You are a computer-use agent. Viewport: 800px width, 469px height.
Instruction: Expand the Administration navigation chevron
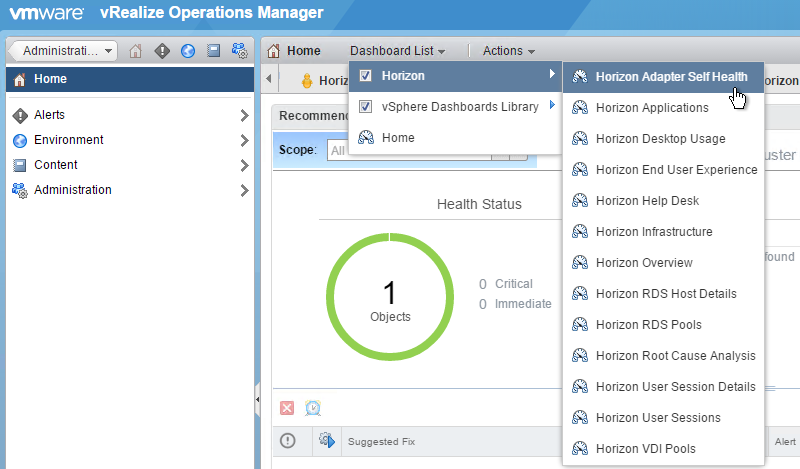244,190
